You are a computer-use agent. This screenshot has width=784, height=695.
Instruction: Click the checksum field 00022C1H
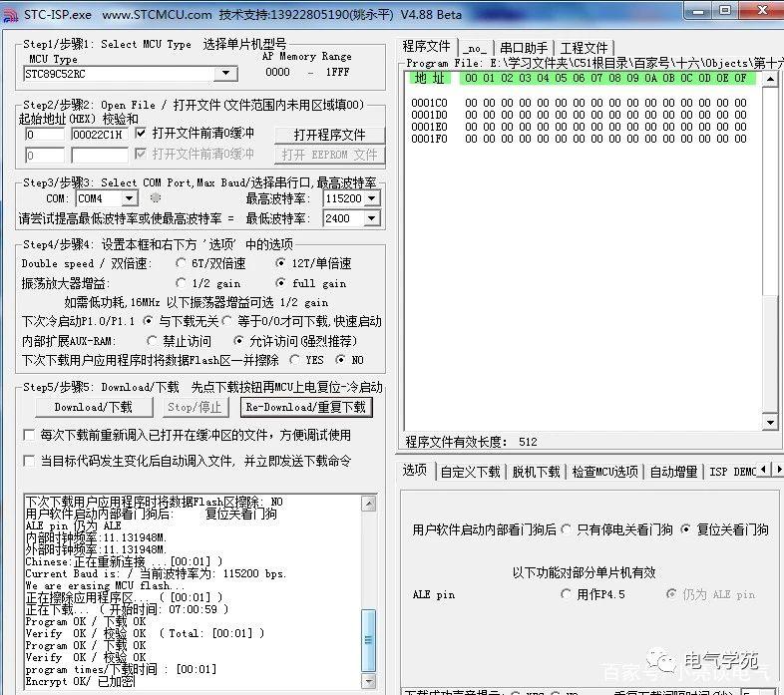tap(100, 134)
